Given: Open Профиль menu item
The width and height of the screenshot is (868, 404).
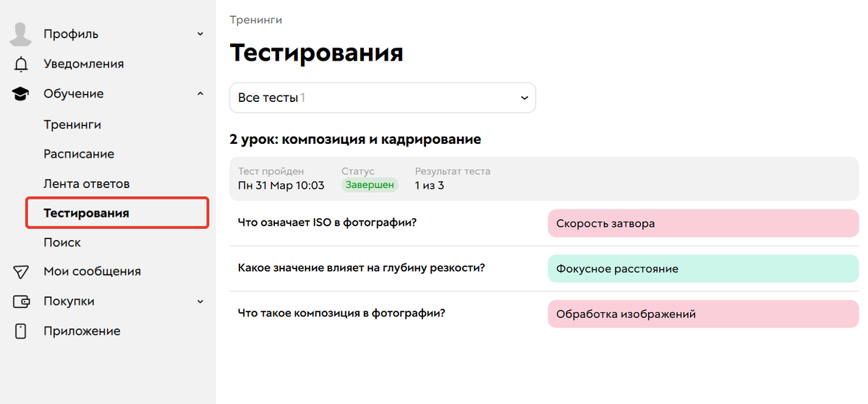Looking at the screenshot, I should [x=71, y=34].
